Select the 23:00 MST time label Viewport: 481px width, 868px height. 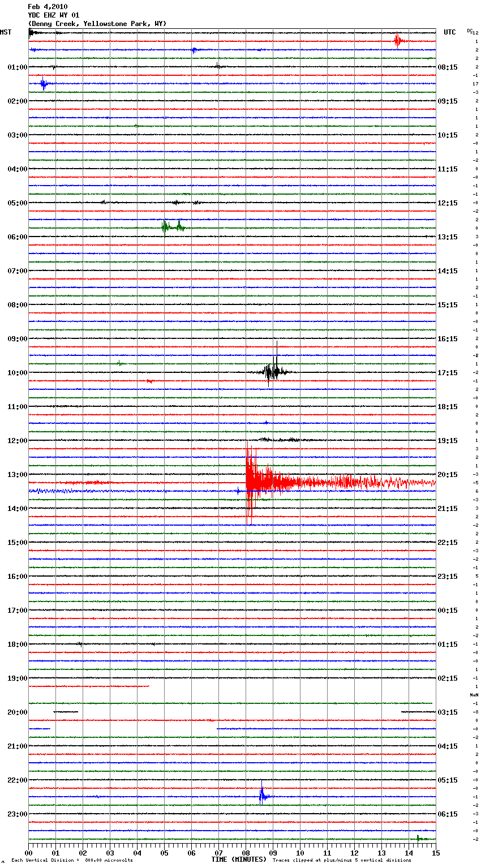click(x=18, y=814)
